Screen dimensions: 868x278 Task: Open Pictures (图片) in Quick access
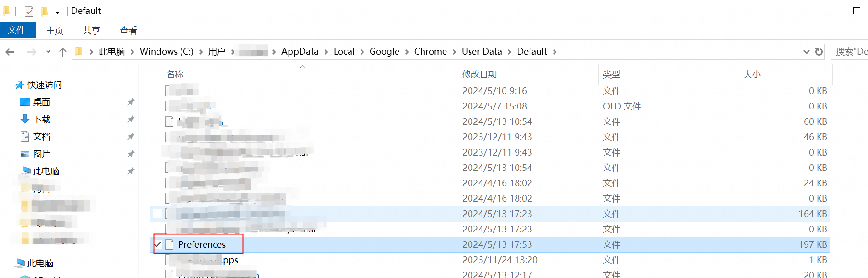[42, 154]
